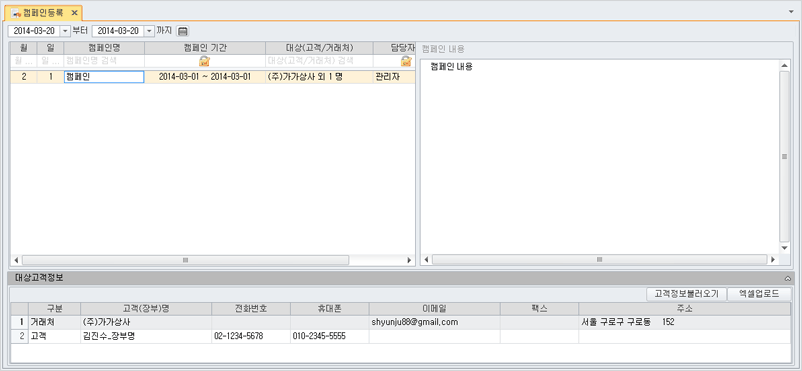Select the email shyunju88@gmail.com cell
This screenshot has height=371, width=802.
click(435, 322)
